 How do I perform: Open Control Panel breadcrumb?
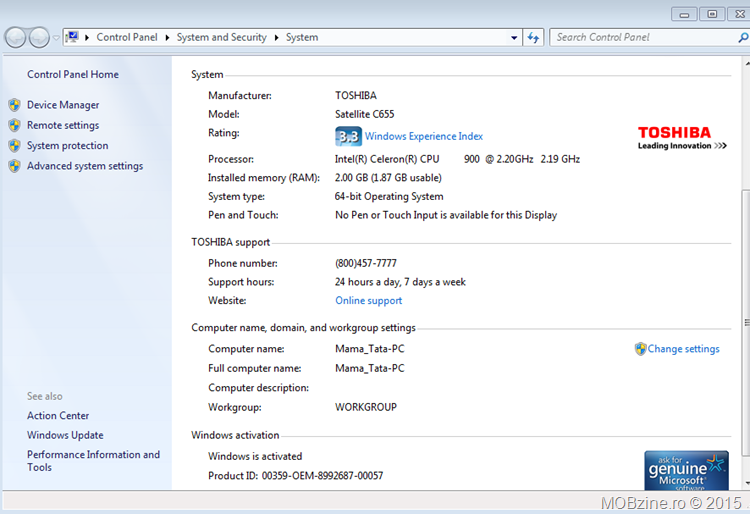click(x=127, y=37)
